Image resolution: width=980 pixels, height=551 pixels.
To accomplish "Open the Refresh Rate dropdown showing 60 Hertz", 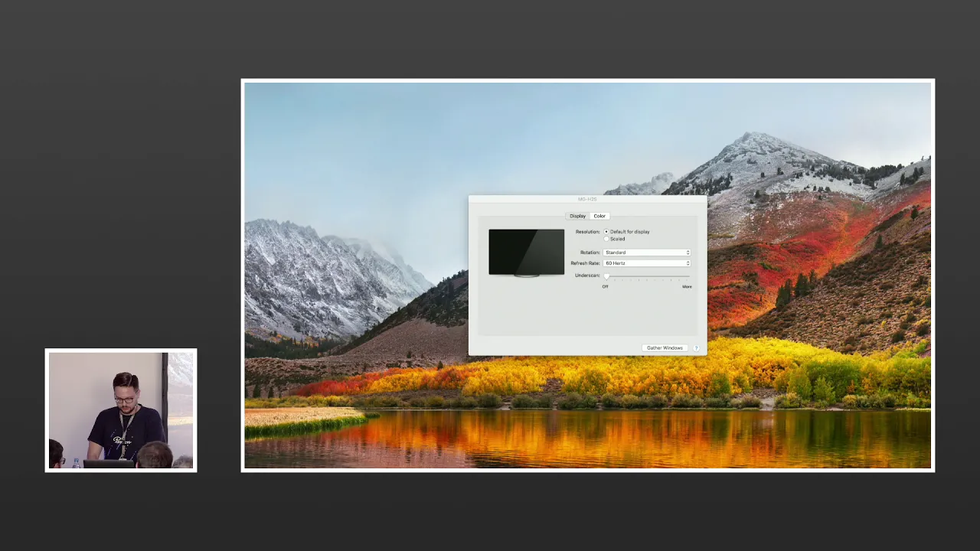I will (x=647, y=263).
